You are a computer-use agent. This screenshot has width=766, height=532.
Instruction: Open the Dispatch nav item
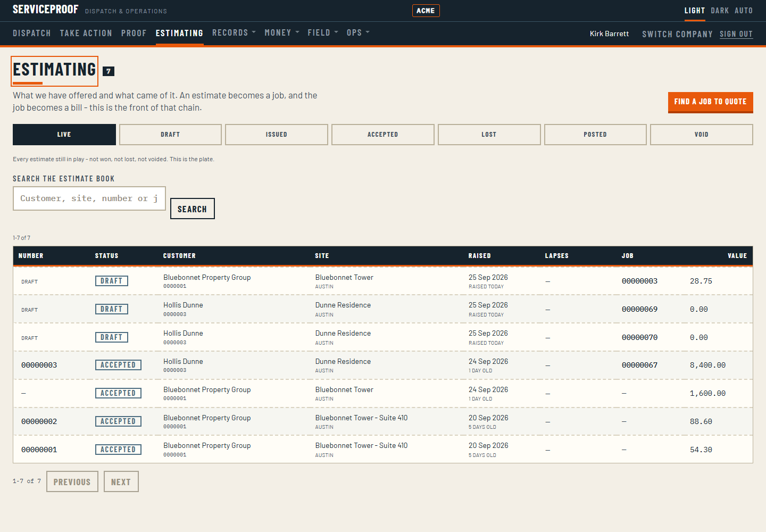pyautogui.click(x=32, y=33)
